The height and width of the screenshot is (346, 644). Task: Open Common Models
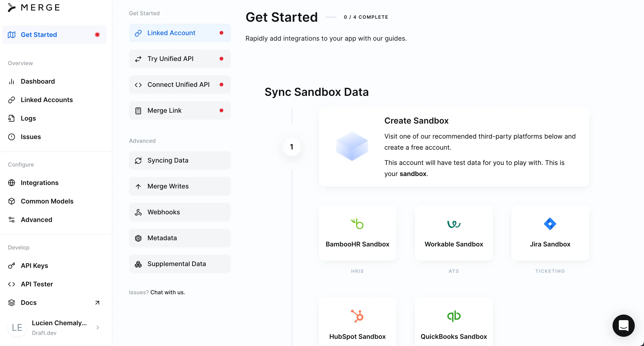(x=47, y=201)
